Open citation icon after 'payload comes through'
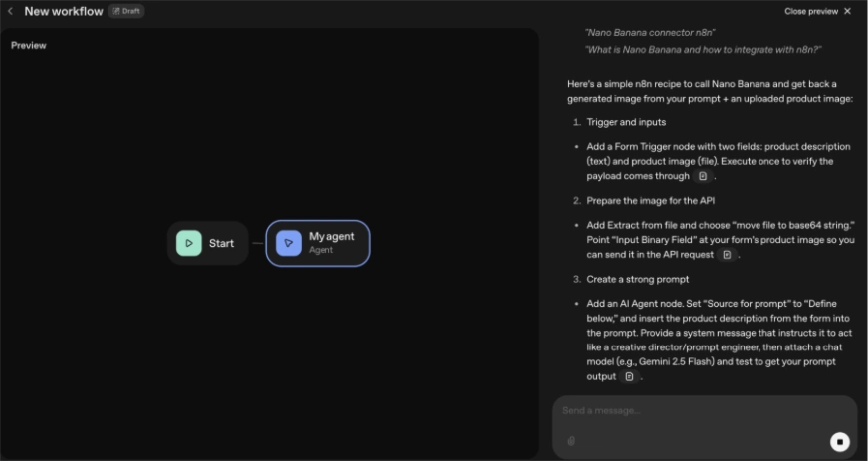This screenshot has height=461, width=868. (x=703, y=176)
